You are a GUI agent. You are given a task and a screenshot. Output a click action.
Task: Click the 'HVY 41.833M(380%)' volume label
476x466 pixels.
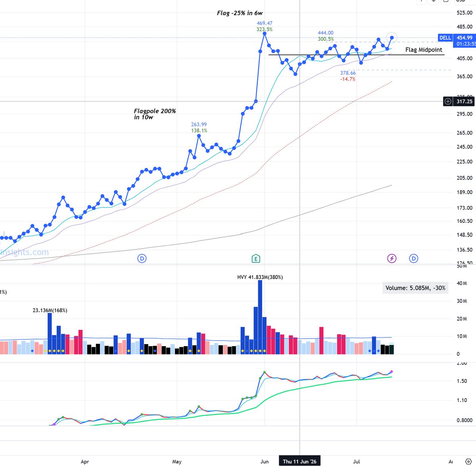tap(260, 277)
